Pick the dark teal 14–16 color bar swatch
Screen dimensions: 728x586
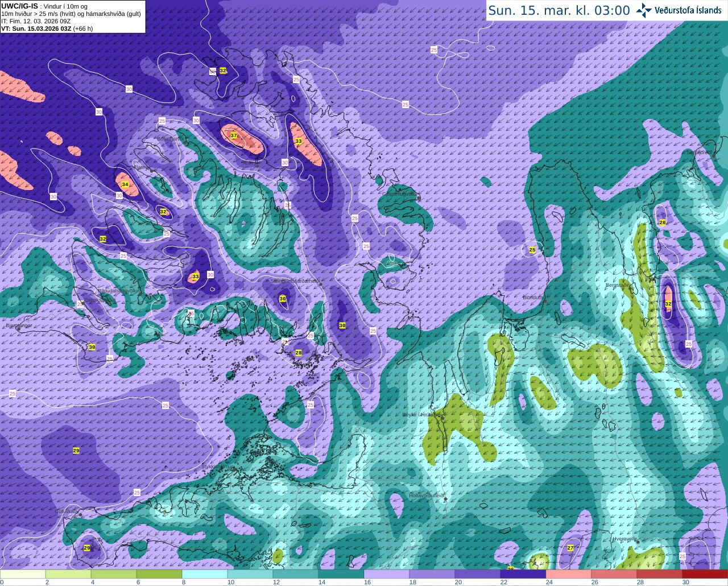click(x=341, y=574)
